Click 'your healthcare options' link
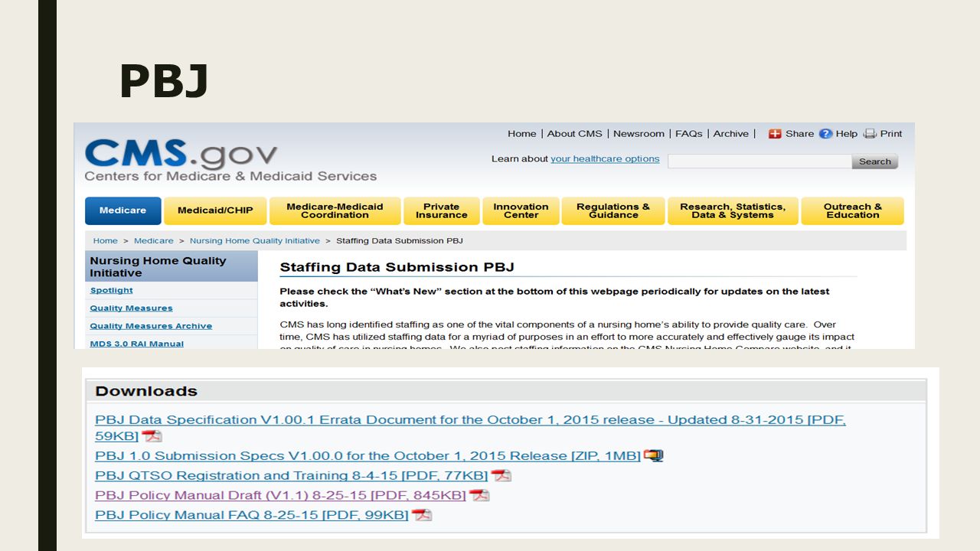The width and height of the screenshot is (980, 551). (605, 159)
